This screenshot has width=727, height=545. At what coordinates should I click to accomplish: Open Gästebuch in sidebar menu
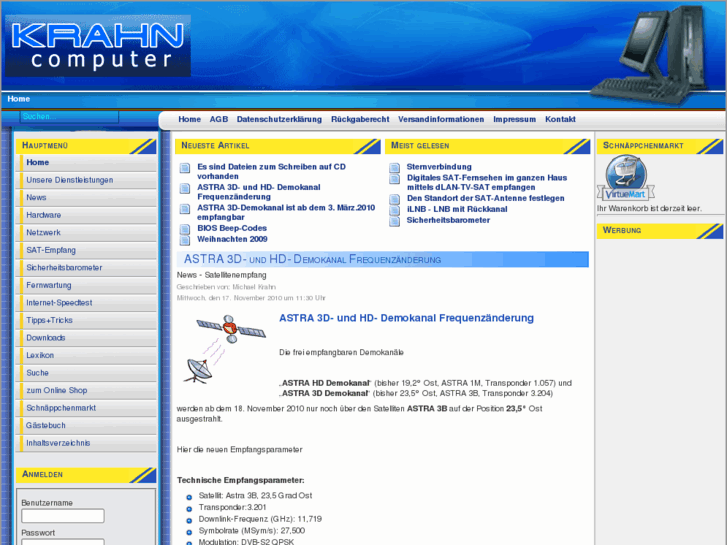coord(87,426)
